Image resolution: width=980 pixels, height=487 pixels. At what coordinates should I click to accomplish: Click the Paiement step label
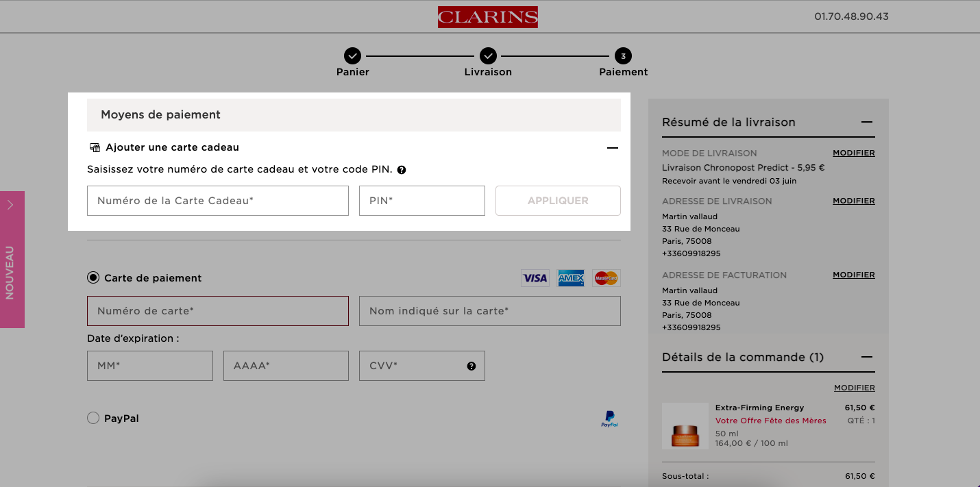click(624, 72)
